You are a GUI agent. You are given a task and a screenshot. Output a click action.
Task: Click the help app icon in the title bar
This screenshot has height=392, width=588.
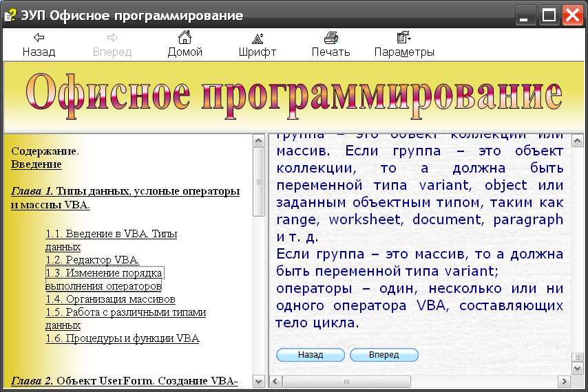pos(10,15)
